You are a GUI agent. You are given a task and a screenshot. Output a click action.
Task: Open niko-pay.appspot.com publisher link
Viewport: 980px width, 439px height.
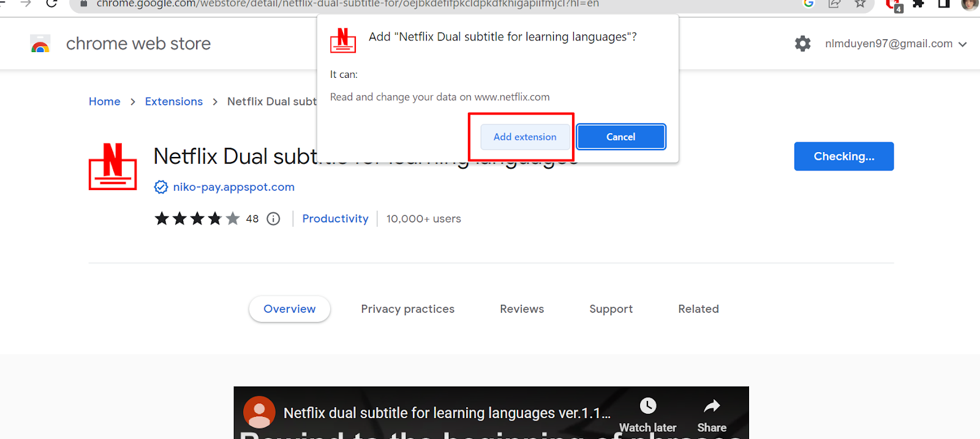point(234,187)
